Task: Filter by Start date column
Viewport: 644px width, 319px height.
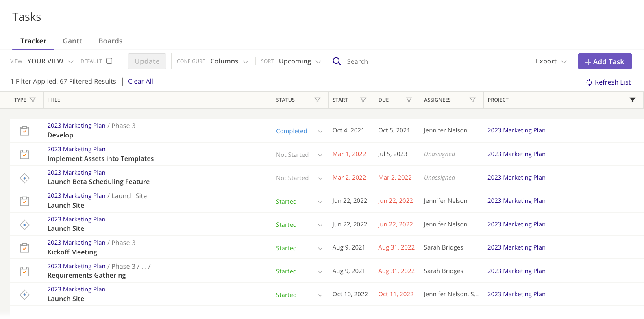Action: point(363,100)
